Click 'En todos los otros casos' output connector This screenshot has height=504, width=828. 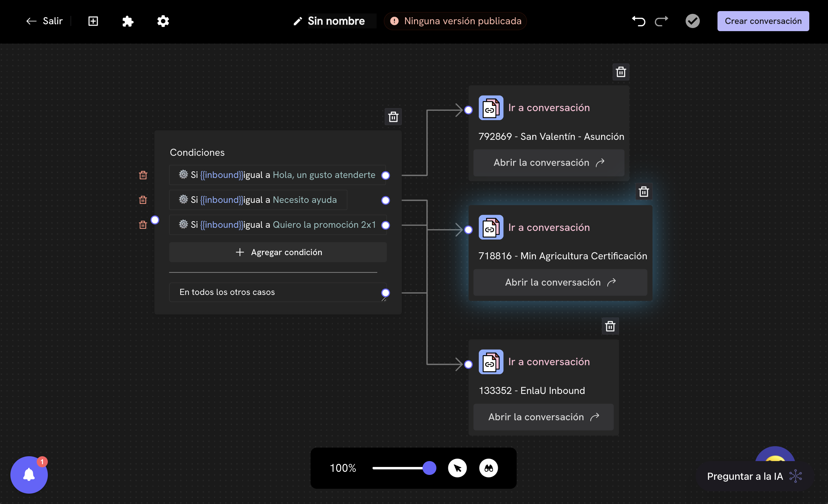click(386, 293)
